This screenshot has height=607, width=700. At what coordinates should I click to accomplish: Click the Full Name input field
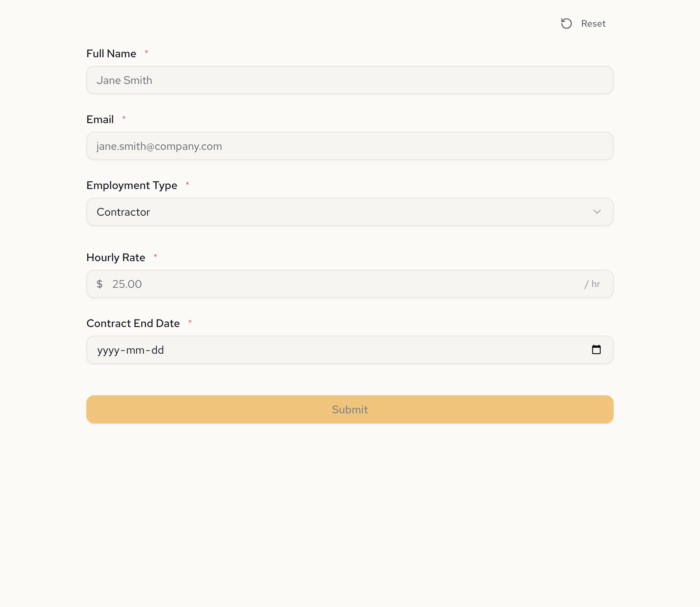click(350, 80)
